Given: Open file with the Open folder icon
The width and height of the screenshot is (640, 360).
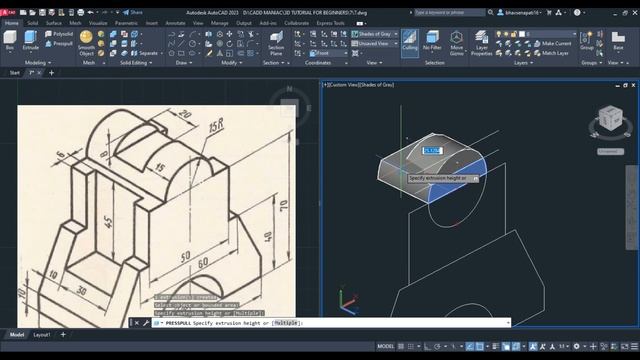Looking at the screenshot, I should pyautogui.click(x=33, y=13).
